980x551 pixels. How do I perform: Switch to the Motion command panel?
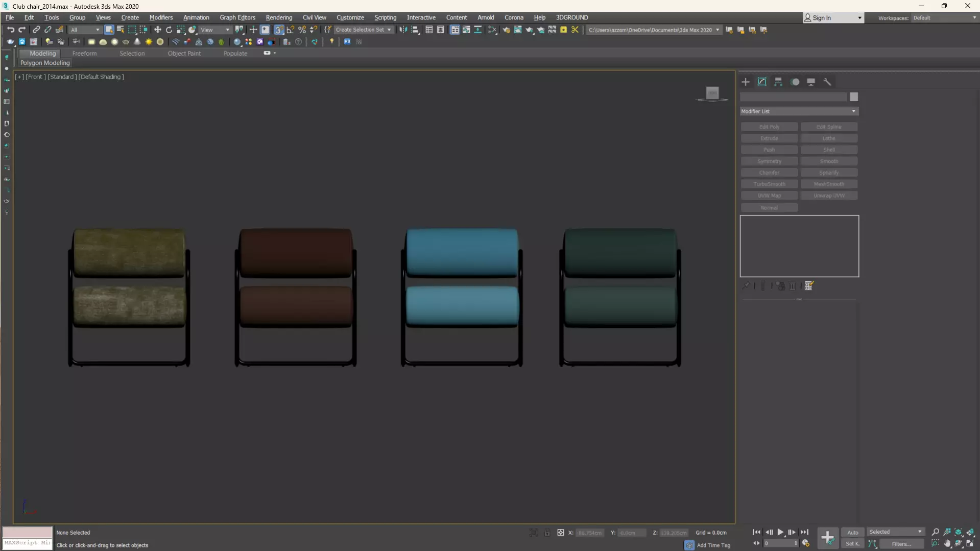pos(795,82)
